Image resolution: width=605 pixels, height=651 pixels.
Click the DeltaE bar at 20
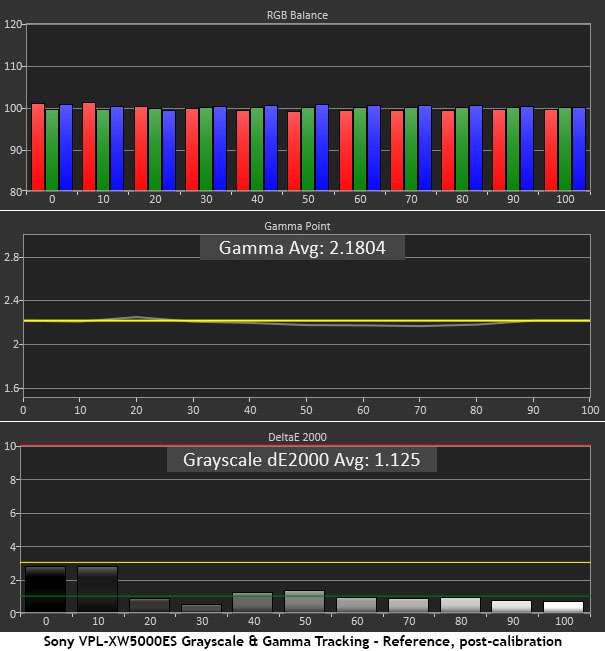click(149, 605)
